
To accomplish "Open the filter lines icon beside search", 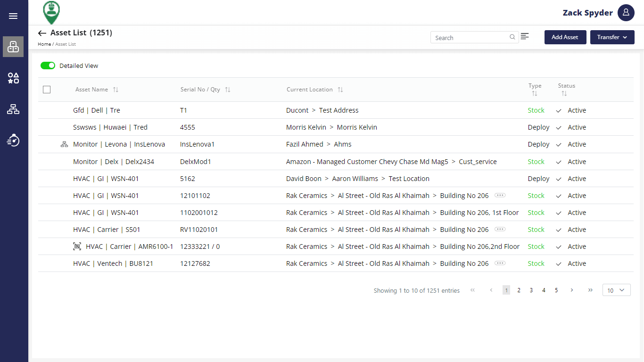I will click(x=525, y=36).
